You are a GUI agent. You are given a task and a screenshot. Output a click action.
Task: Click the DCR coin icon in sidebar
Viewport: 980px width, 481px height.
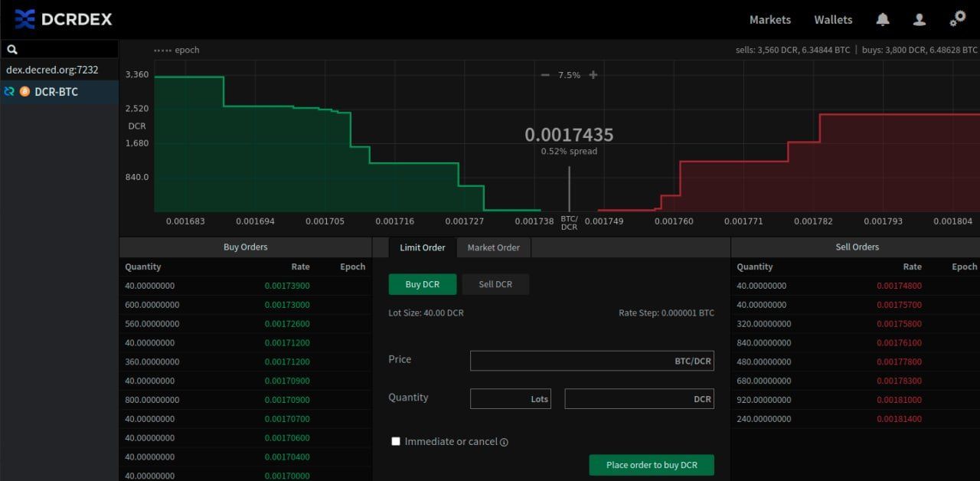click(x=9, y=91)
